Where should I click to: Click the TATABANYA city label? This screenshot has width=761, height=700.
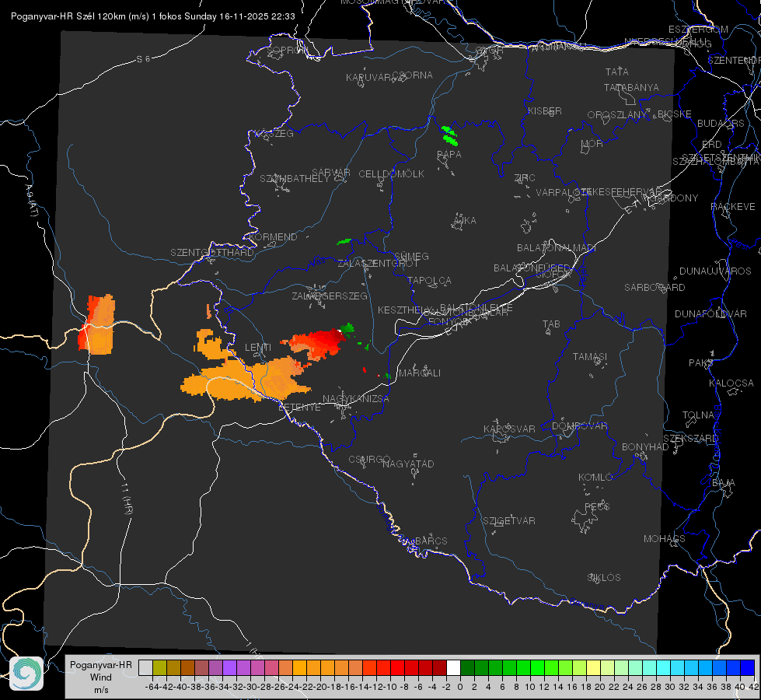(x=631, y=87)
